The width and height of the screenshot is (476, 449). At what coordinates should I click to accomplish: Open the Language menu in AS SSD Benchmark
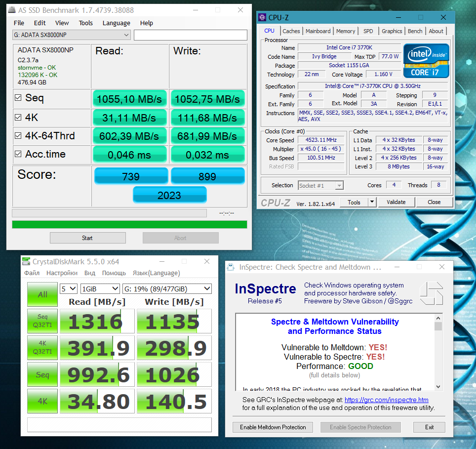[x=116, y=23]
